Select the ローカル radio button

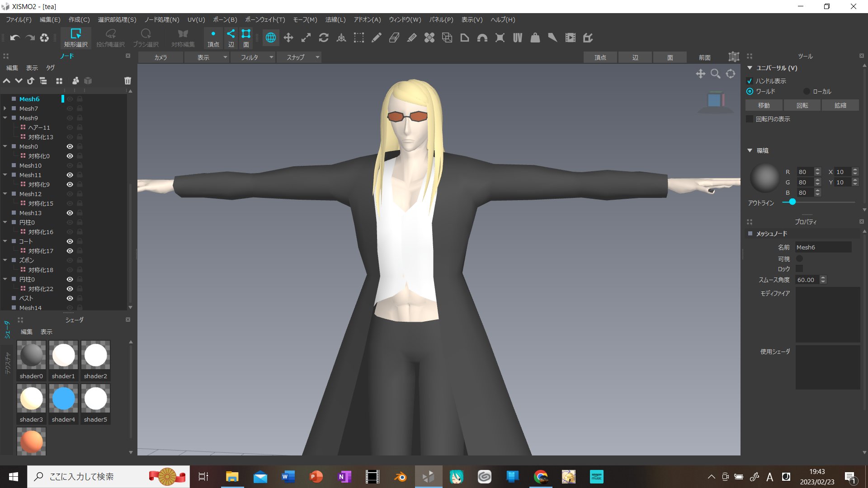807,91
